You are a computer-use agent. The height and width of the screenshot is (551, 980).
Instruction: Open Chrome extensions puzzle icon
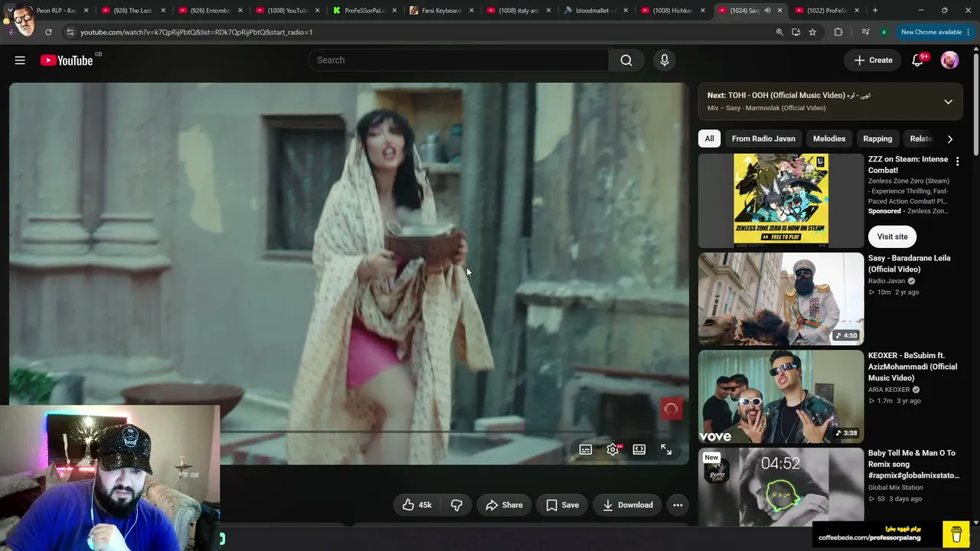(838, 32)
